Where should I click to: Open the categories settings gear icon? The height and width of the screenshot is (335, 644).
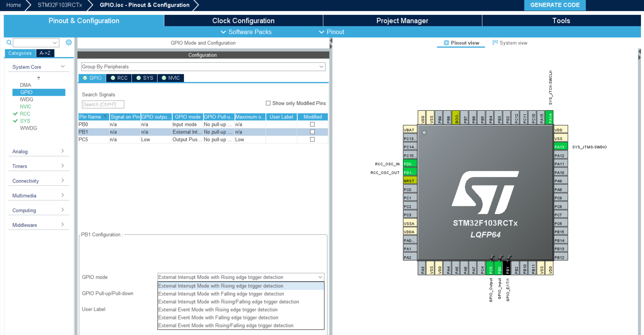pyautogui.click(x=68, y=42)
